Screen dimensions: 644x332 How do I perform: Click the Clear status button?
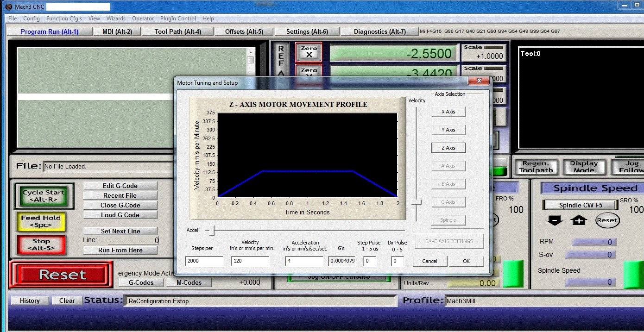67,301
